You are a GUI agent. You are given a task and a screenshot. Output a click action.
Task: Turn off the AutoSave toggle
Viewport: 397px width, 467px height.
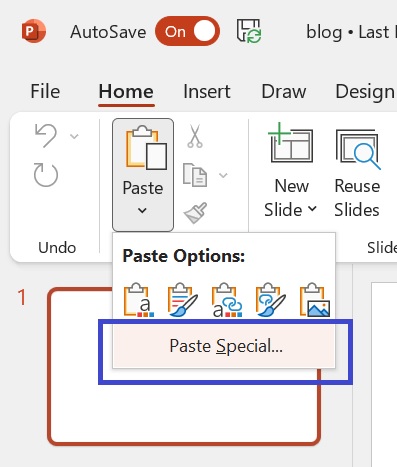[x=187, y=31]
